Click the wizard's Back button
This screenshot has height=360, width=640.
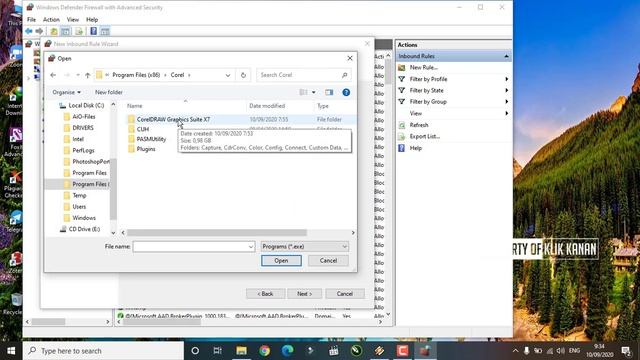coord(265,294)
